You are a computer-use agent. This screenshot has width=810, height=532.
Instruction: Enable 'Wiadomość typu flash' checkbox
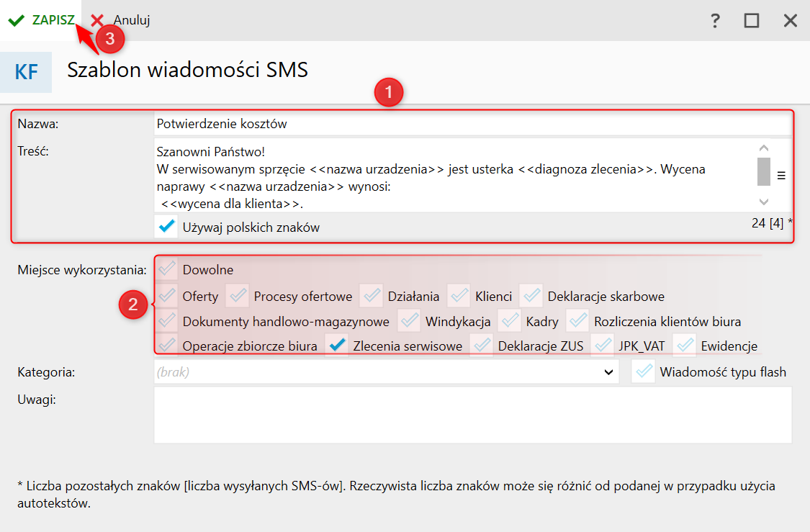pyautogui.click(x=643, y=372)
